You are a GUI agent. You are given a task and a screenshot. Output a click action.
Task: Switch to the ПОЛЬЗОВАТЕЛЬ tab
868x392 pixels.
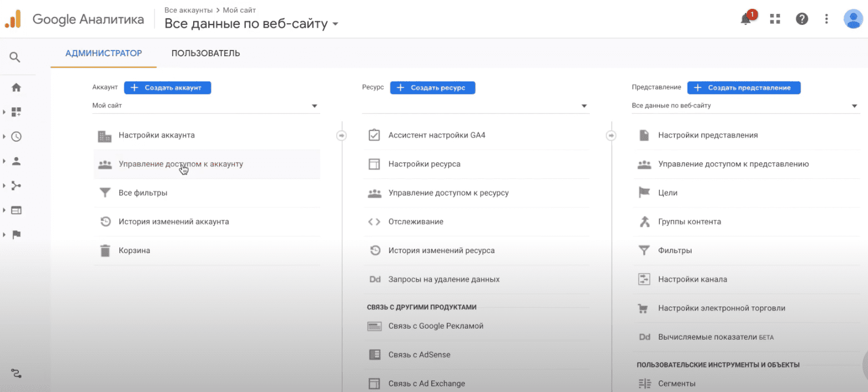(205, 53)
